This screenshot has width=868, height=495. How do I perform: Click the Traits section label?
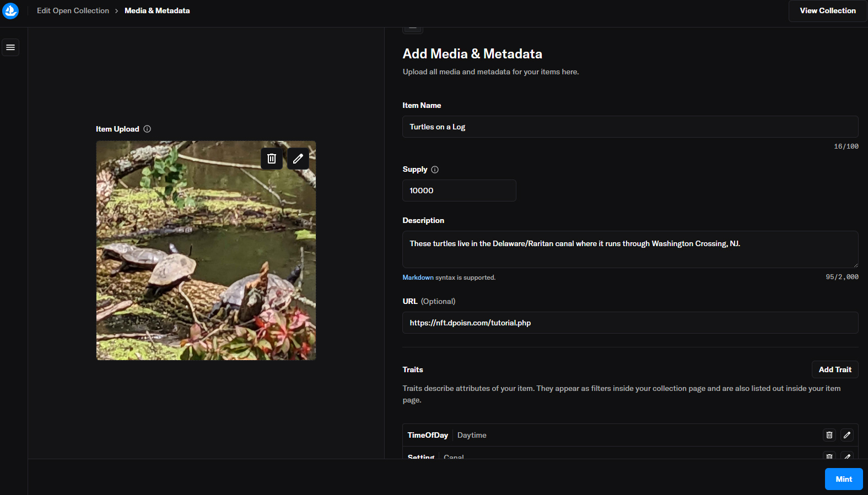[x=413, y=369]
